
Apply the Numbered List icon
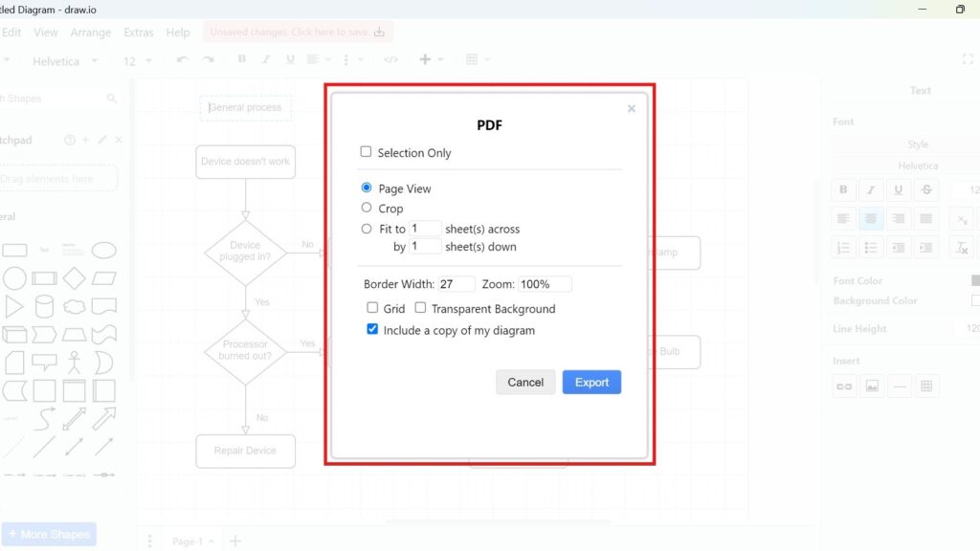coord(843,247)
